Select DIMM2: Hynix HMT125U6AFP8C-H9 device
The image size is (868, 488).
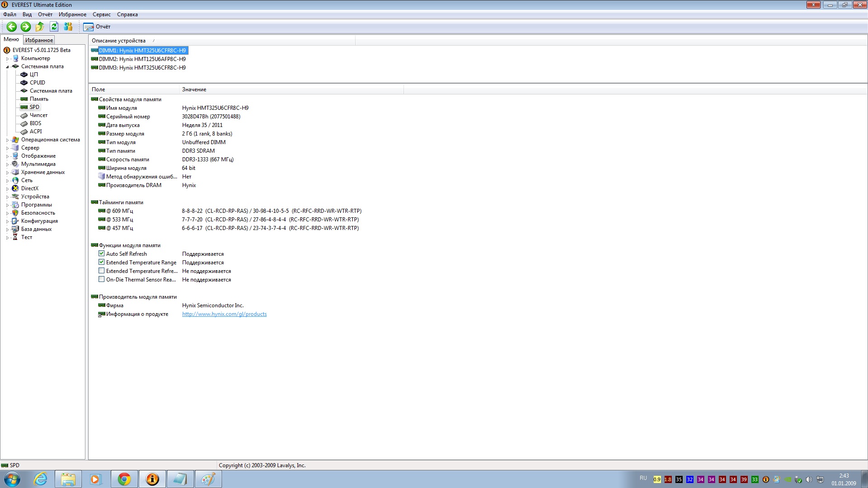pyautogui.click(x=142, y=59)
